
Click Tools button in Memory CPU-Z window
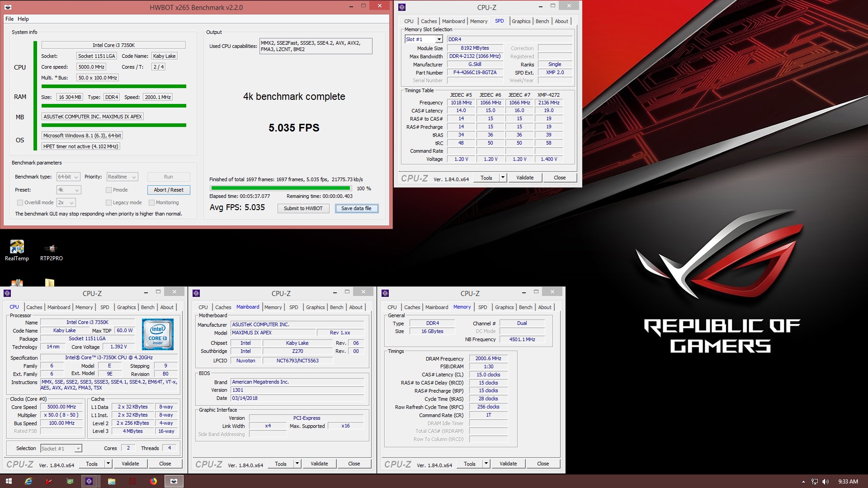(470, 464)
